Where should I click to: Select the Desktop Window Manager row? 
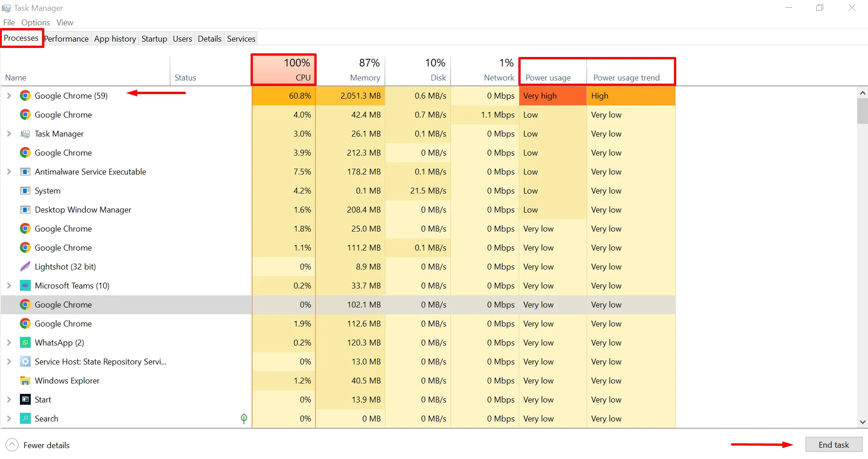coord(83,210)
